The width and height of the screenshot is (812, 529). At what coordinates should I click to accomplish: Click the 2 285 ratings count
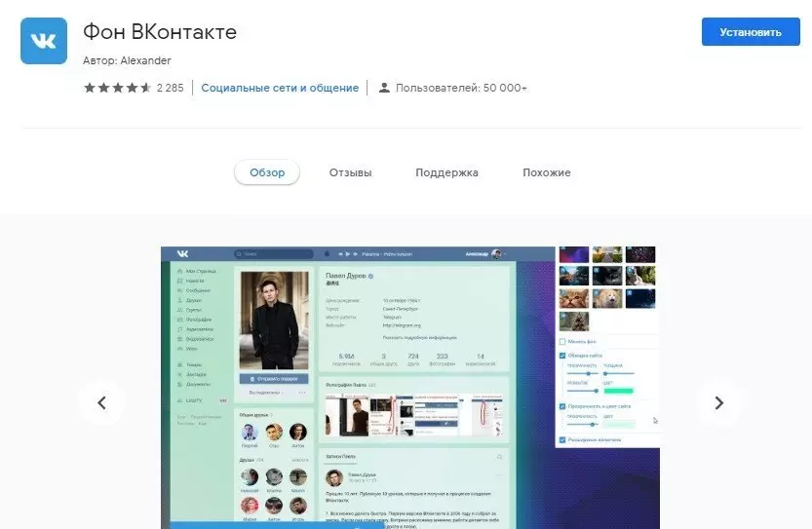point(170,88)
